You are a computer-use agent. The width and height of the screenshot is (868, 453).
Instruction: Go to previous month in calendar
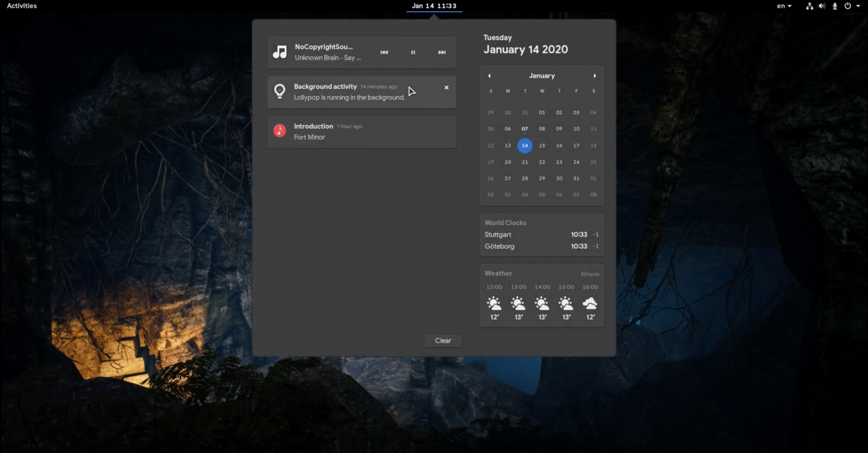[489, 76]
